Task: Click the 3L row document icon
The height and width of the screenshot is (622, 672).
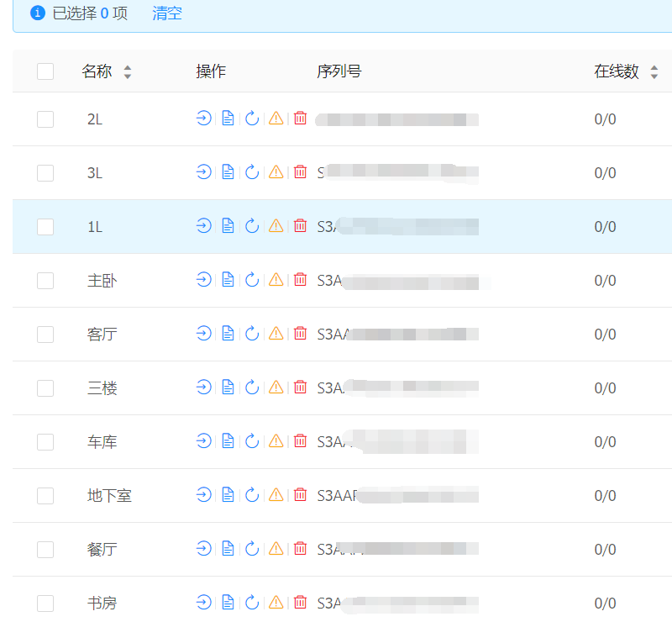Action: (228, 172)
